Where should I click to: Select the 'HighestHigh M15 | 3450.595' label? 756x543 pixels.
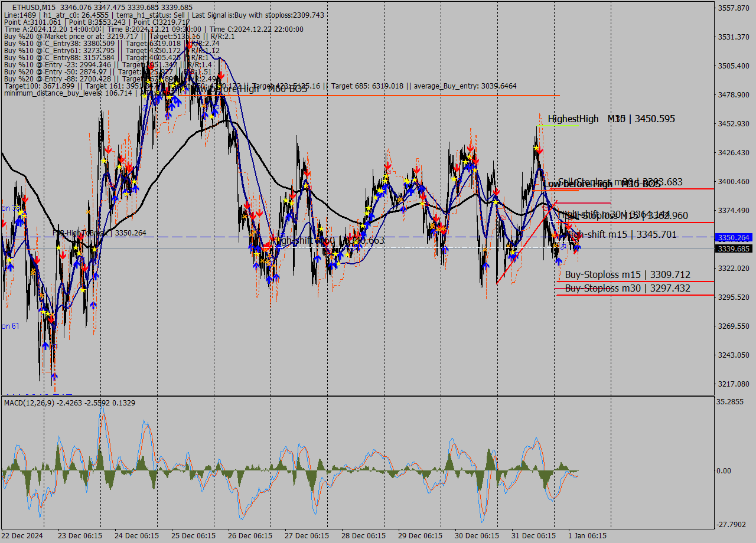coord(611,119)
